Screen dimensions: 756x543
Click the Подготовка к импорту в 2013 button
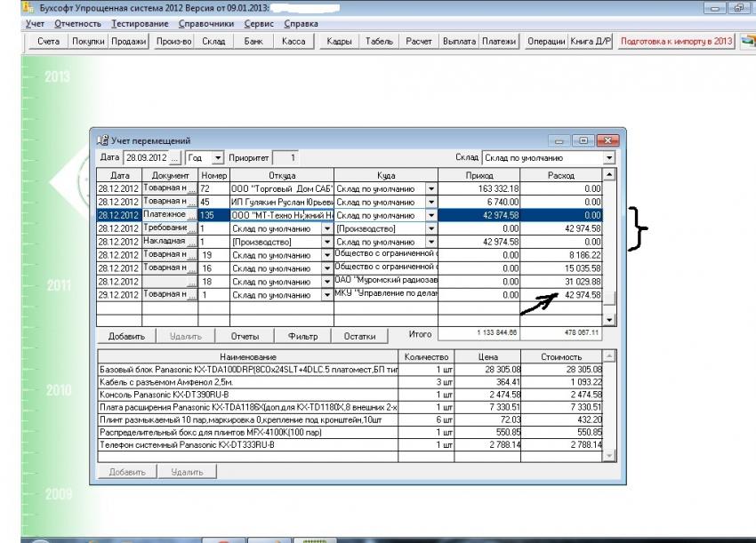click(x=676, y=41)
